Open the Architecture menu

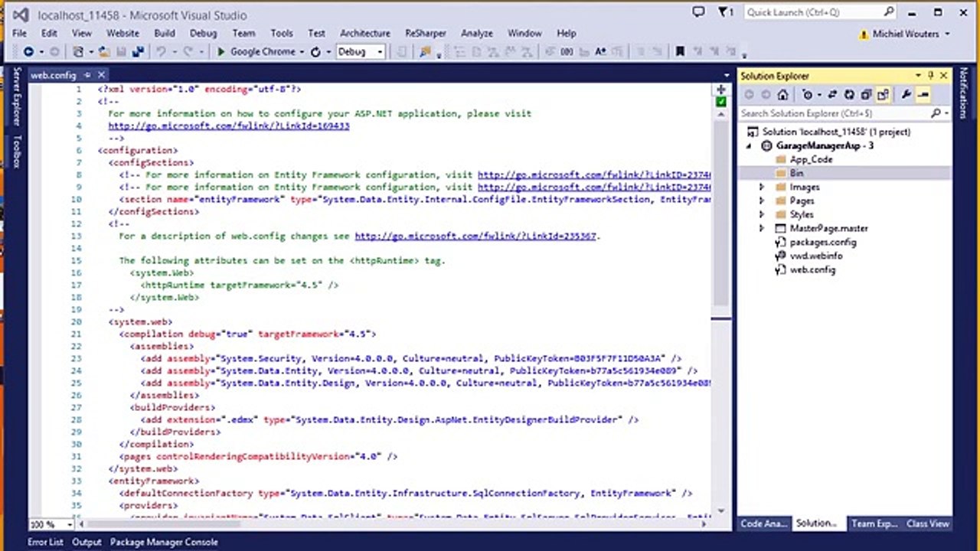[x=365, y=34]
